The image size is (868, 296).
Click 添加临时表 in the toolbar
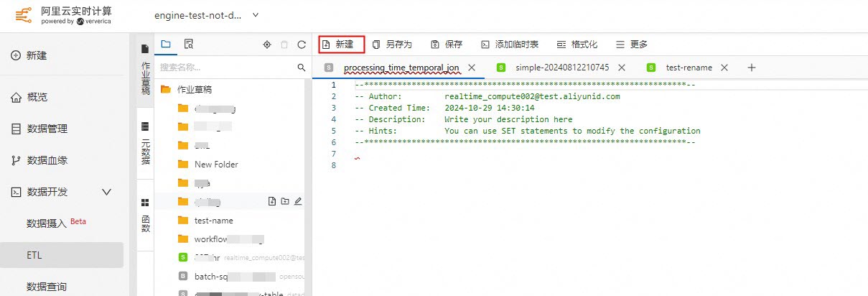click(510, 45)
